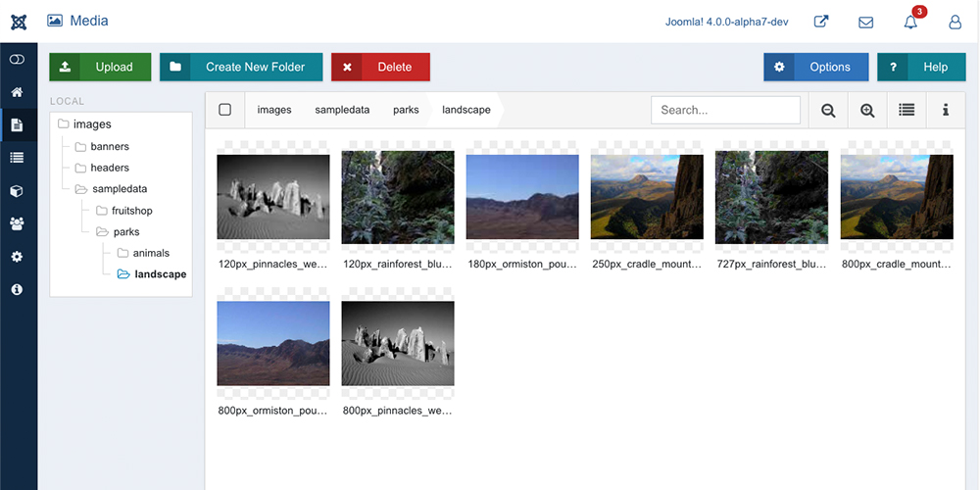Screen dimensions: 980x490
Task: Open the messages envelope icon
Action: pos(865,23)
